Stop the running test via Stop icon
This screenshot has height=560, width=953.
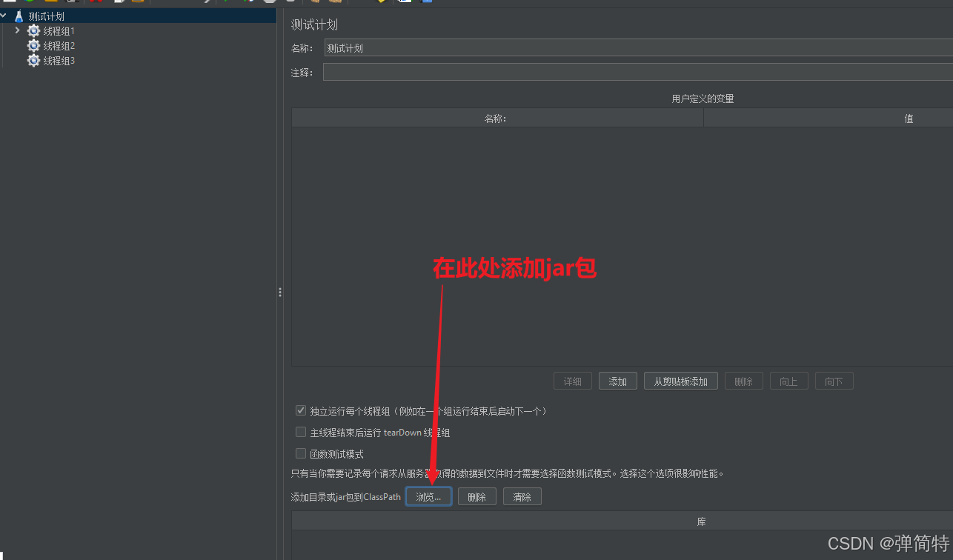[x=269, y=2]
